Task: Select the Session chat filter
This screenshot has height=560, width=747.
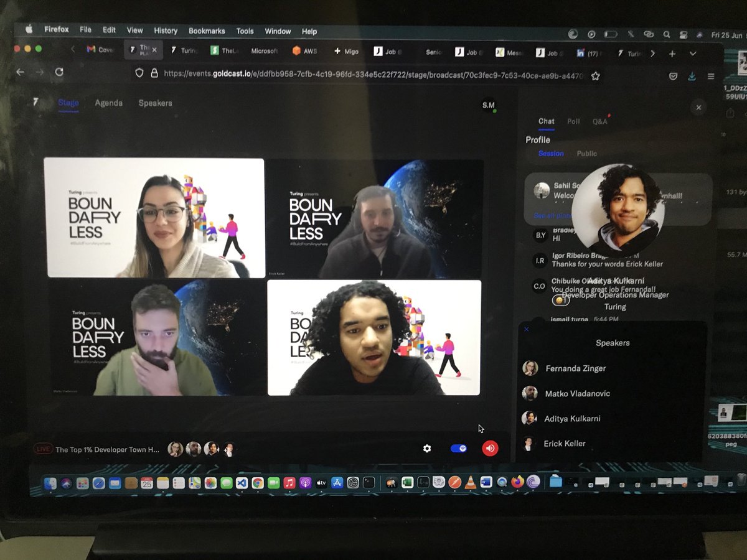Action: click(x=551, y=153)
